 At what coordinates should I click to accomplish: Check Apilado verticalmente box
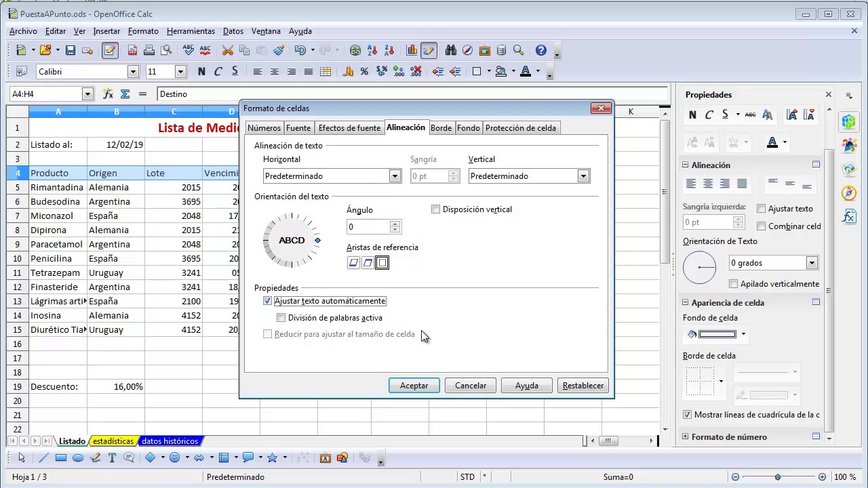733,284
